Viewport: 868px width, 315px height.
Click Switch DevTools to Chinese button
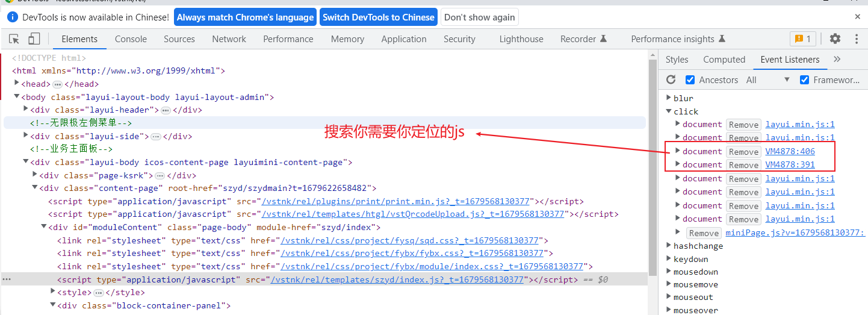click(378, 17)
